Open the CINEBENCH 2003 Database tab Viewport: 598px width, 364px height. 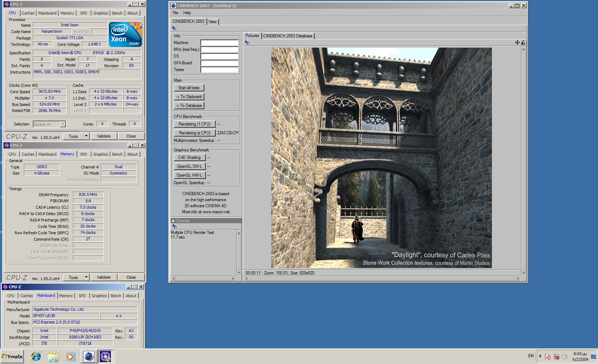288,36
